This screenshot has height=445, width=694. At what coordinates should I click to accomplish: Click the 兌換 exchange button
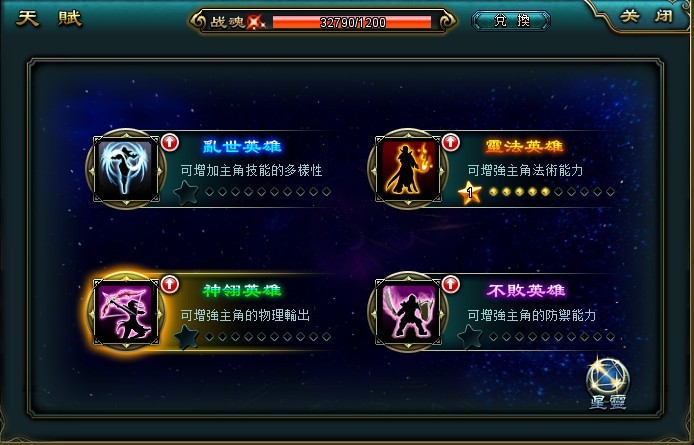(x=511, y=21)
